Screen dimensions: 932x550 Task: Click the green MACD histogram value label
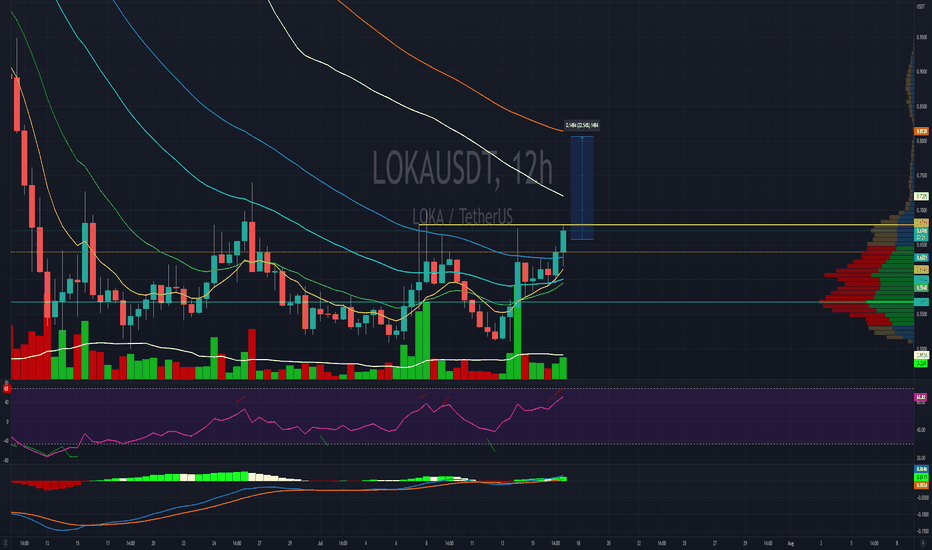coord(921,477)
